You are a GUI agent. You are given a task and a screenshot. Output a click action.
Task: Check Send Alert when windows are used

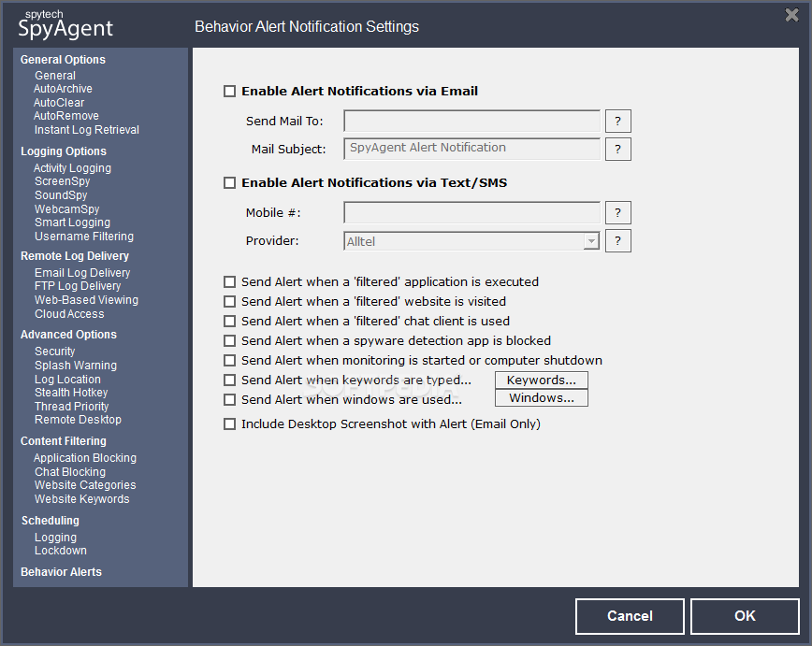(x=229, y=400)
